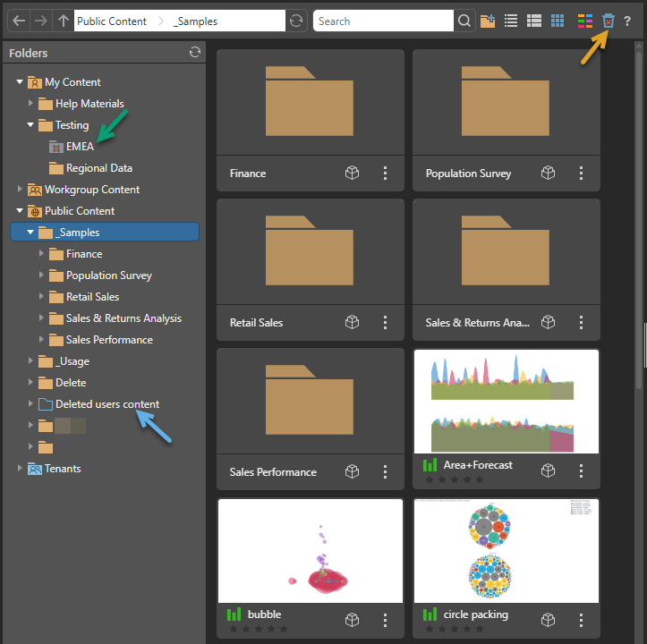Expand the Tenants tree node

click(21, 469)
